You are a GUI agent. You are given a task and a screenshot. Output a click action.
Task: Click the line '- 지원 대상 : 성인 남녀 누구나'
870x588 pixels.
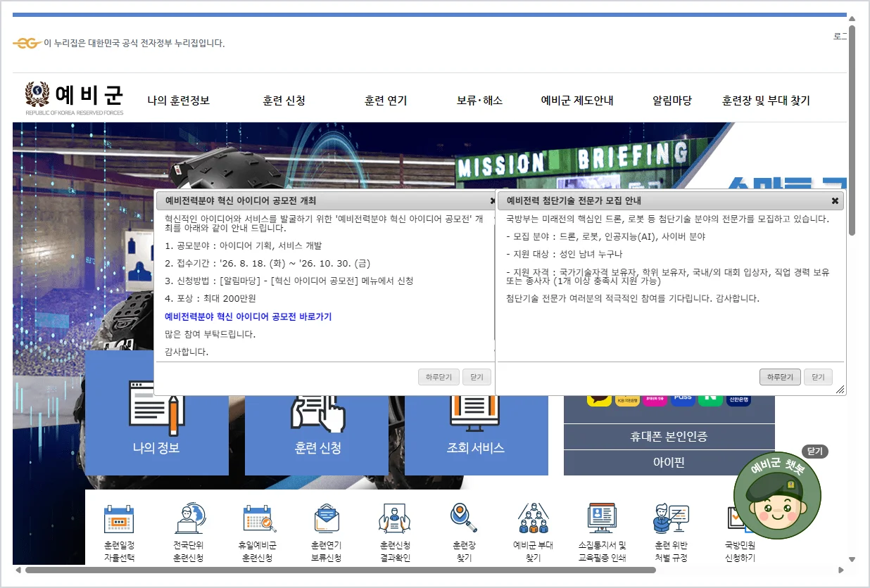[x=565, y=254]
